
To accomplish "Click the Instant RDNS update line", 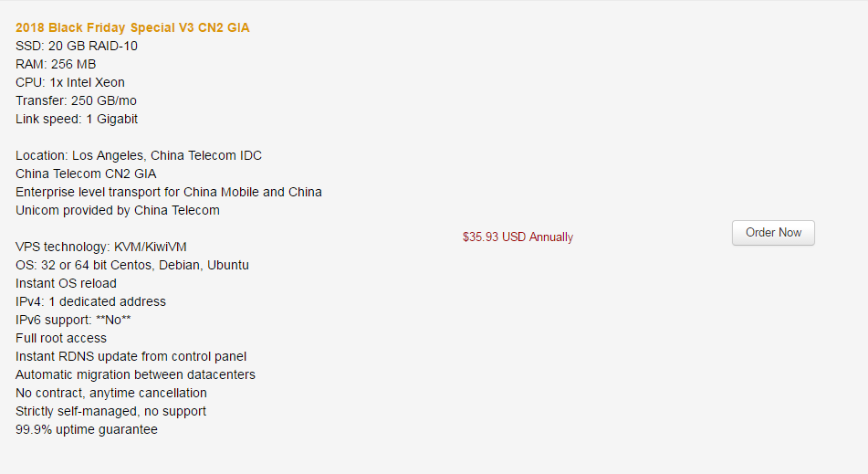I will (x=131, y=356).
